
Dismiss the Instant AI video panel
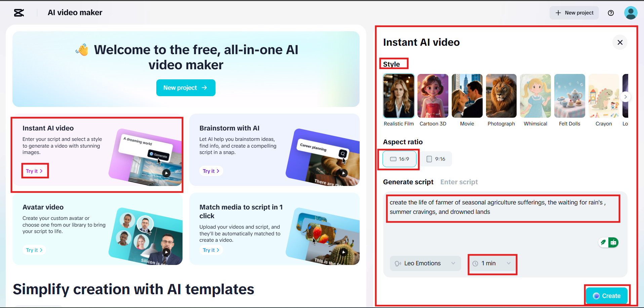tap(620, 42)
